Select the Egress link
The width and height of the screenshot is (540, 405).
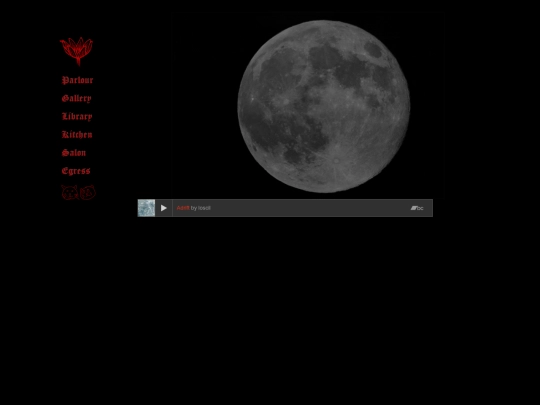coord(76,171)
